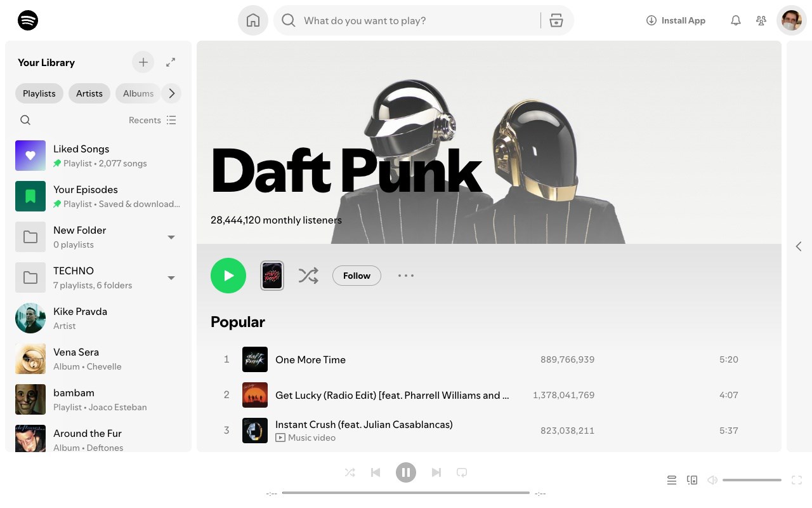Click the TECHNO folder row
812x508 pixels.
point(98,277)
